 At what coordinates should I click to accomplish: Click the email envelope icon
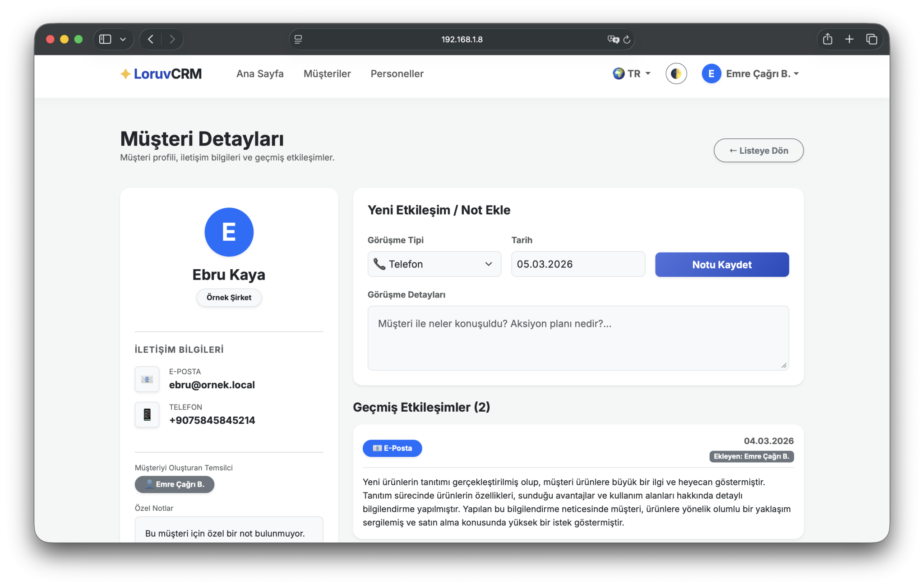[x=147, y=379]
